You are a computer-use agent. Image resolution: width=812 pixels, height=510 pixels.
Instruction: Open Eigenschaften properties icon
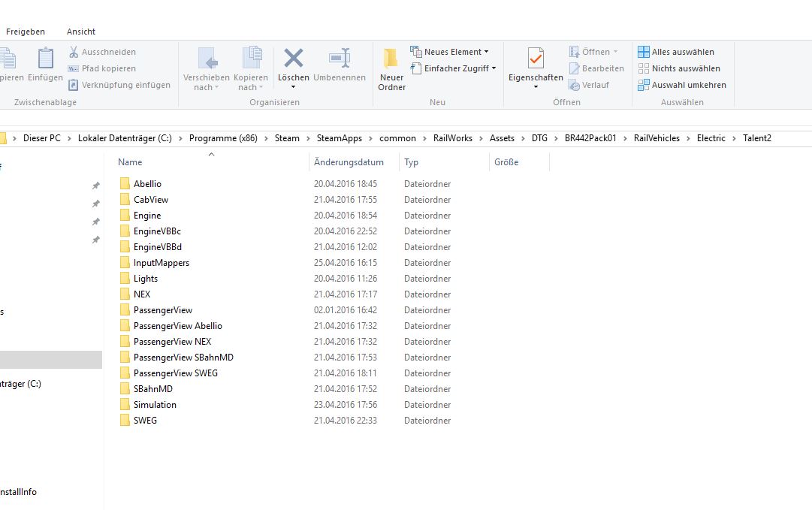point(536,59)
